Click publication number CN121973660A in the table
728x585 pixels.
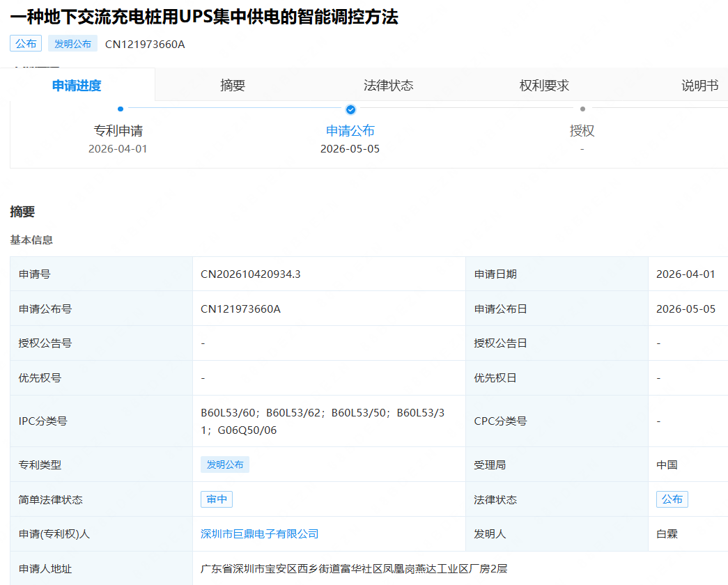(240, 309)
